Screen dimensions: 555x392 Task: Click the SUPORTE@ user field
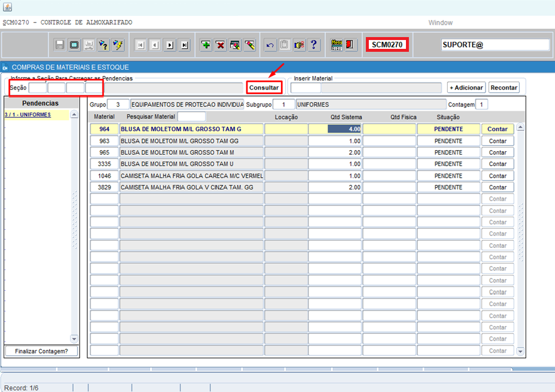coord(495,45)
